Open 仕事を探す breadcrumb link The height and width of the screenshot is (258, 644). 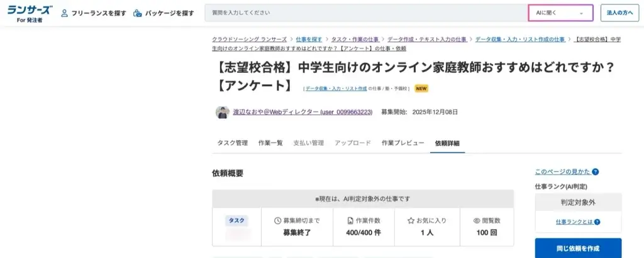click(x=309, y=40)
